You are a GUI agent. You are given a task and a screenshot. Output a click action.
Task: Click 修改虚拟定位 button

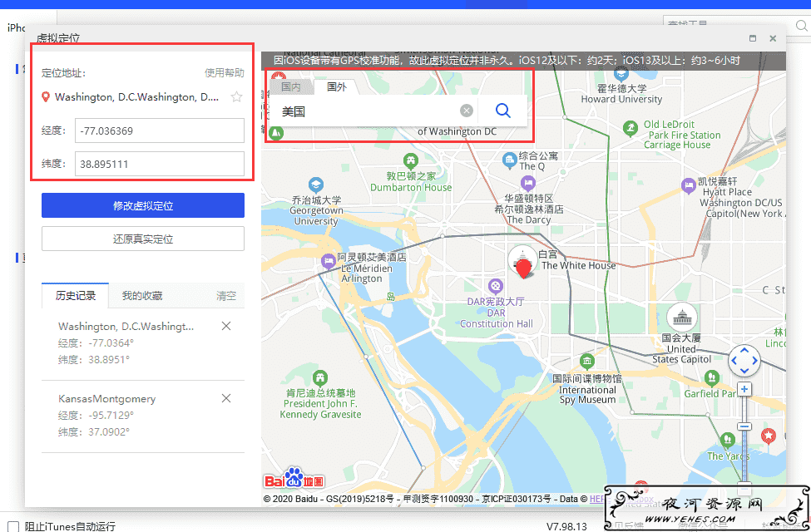(x=143, y=206)
